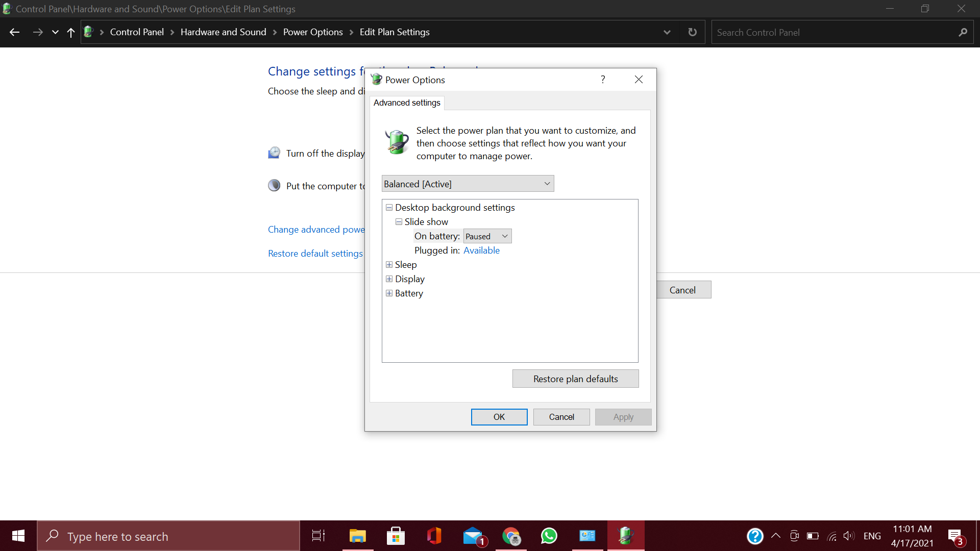
Task: Click the up one level arrow
Action: pyautogui.click(x=70, y=32)
